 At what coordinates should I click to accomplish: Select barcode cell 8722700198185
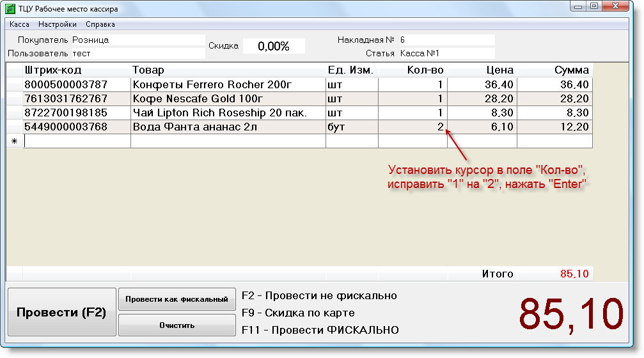pyautogui.click(x=77, y=113)
